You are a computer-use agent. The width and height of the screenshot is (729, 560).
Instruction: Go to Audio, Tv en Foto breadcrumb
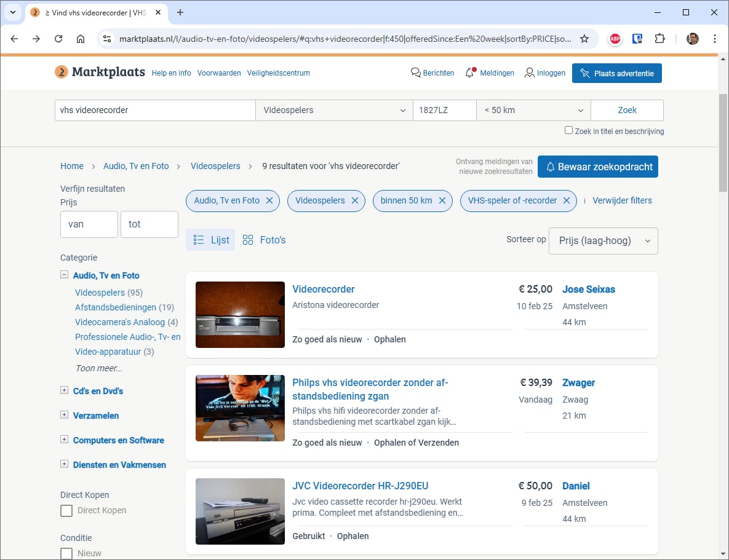pos(136,166)
